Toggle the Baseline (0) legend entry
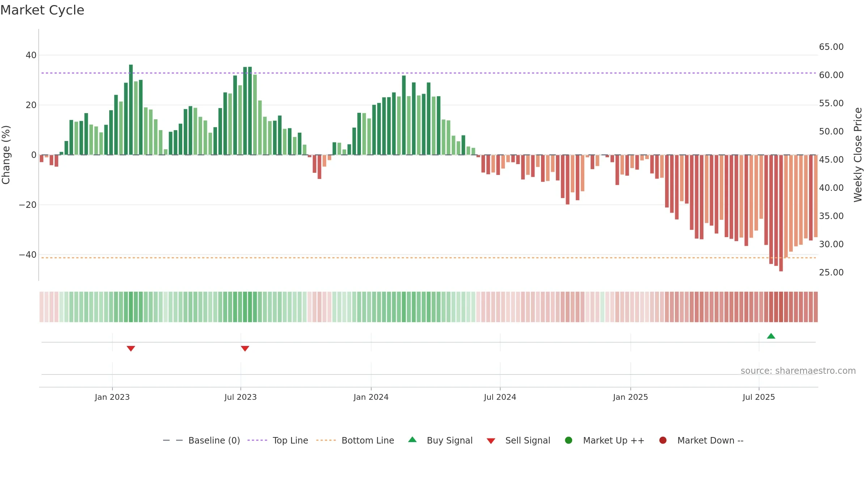Screen dimensions: 868x488 pyautogui.click(x=201, y=440)
